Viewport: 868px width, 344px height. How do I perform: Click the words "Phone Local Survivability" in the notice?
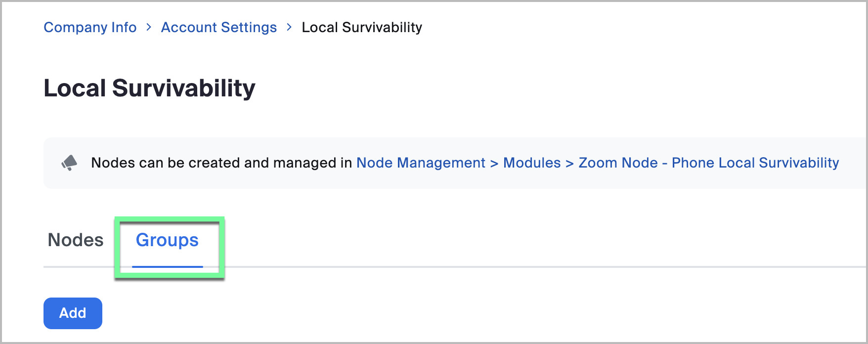pyautogui.click(x=755, y=163)
